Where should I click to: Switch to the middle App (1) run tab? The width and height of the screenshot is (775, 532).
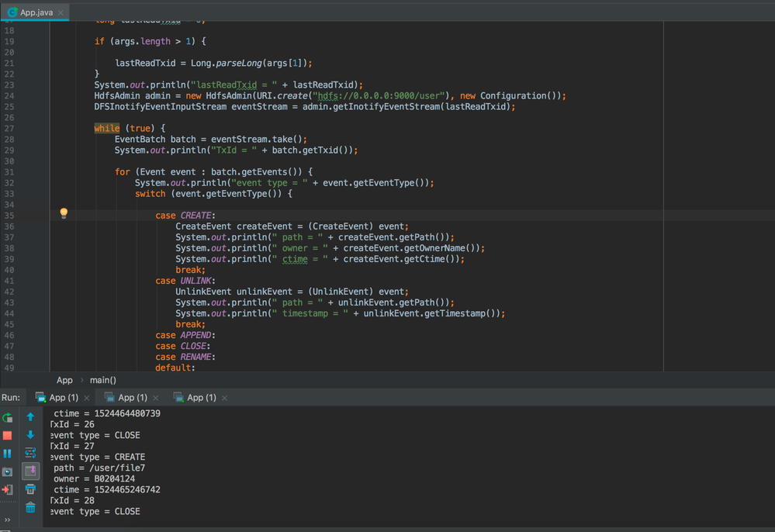tap(133, 397)
